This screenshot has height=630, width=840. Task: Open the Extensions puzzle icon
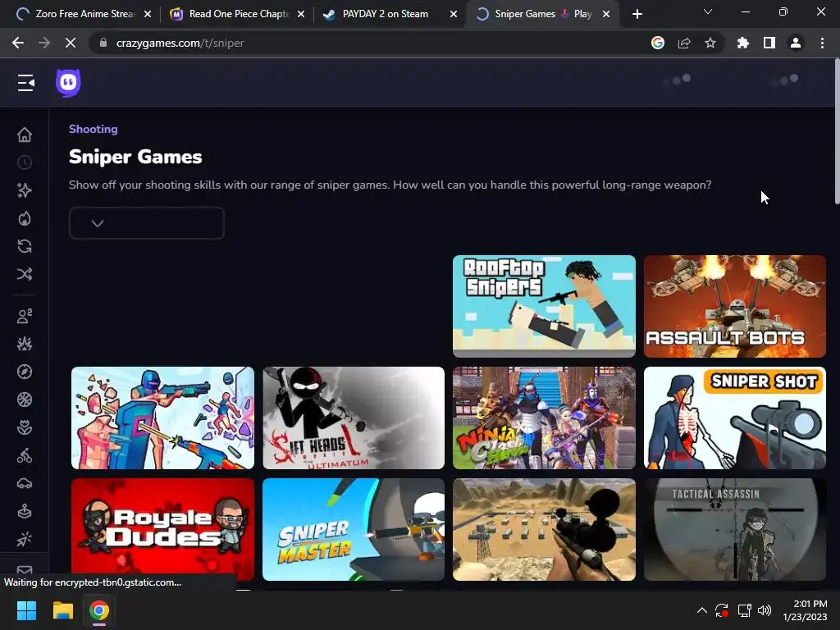(742, 43)
